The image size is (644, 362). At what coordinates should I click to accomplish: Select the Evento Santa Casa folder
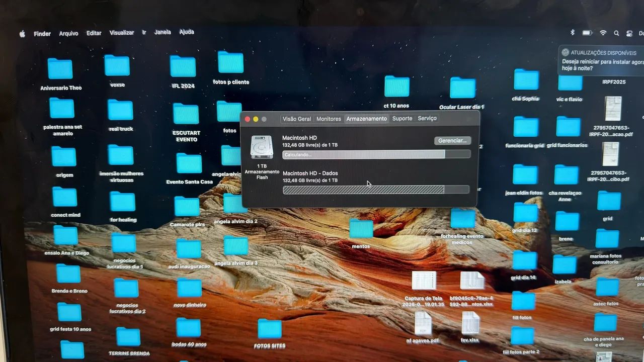click(x=189, y=163)
